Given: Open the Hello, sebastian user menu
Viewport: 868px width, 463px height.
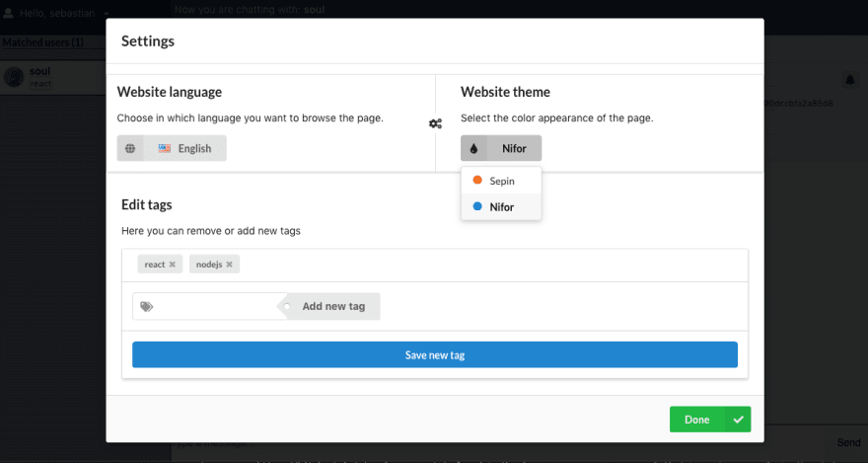Looking at the screenshot, I should coord(56,13).
